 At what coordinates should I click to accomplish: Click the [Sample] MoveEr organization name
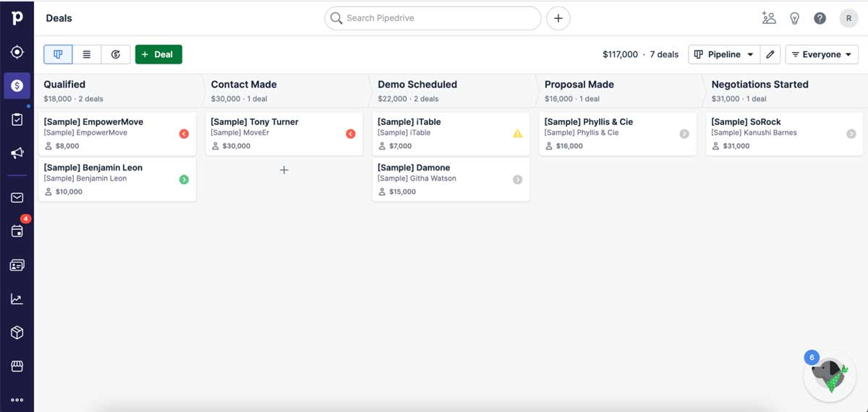[x=239, y=133]
